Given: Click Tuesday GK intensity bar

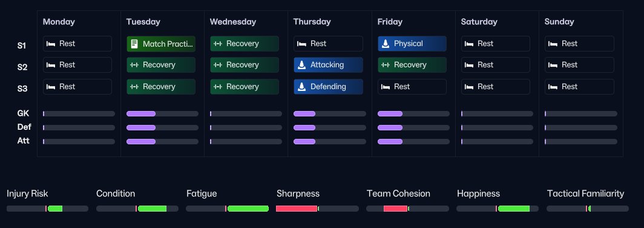Looking at the screenshot, I should (x=162, y=113).
